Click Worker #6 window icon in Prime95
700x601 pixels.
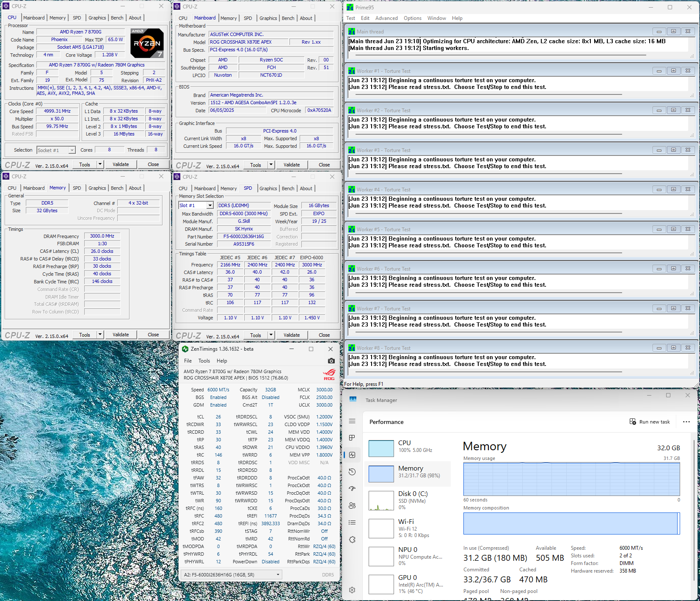coord(352,269)
